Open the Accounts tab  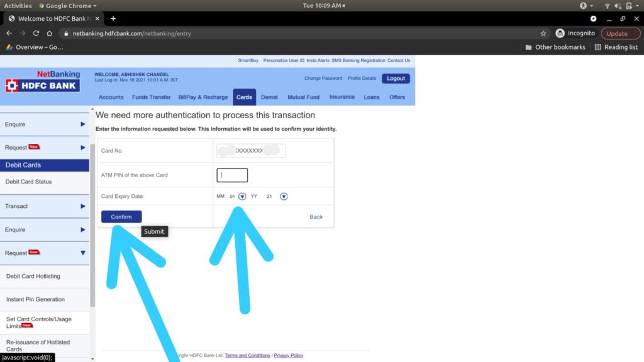(x=111, y=97)
